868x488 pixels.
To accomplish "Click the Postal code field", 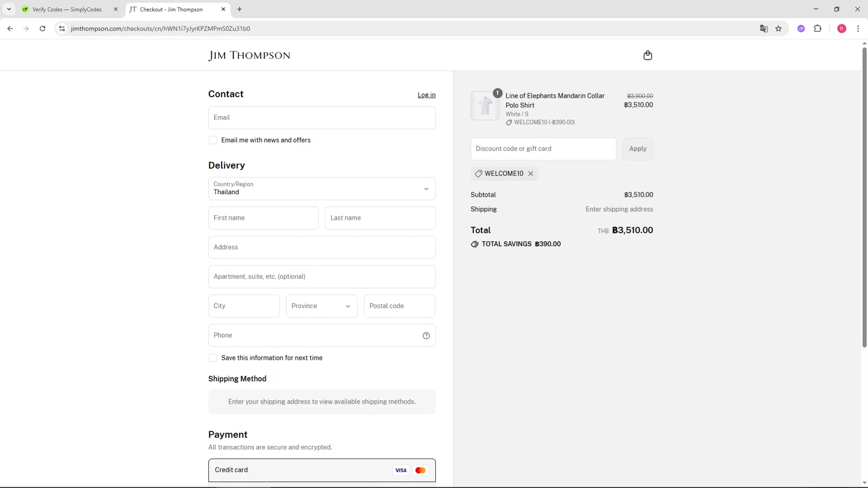I will pyautogui.click(x=399, y=306).
